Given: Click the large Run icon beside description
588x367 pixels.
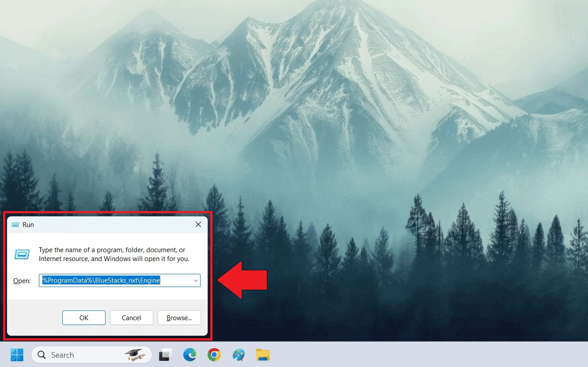Looking at the screenshot, I should [x=22, y=254].
